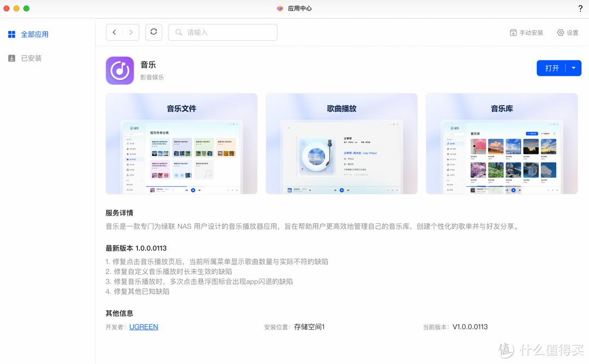Switch to the 已安装 section
589x364 pixels.
pos(31,58)
